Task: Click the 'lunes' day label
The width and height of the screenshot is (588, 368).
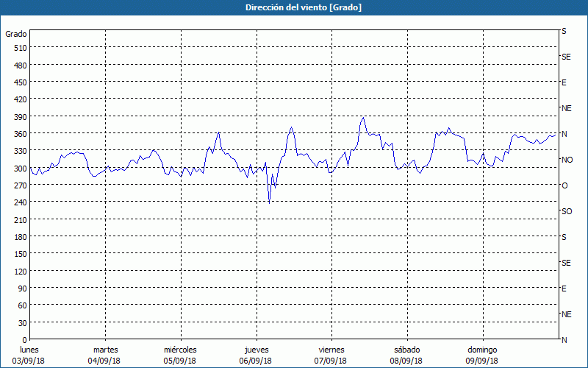Action: (x=29, y=350)
